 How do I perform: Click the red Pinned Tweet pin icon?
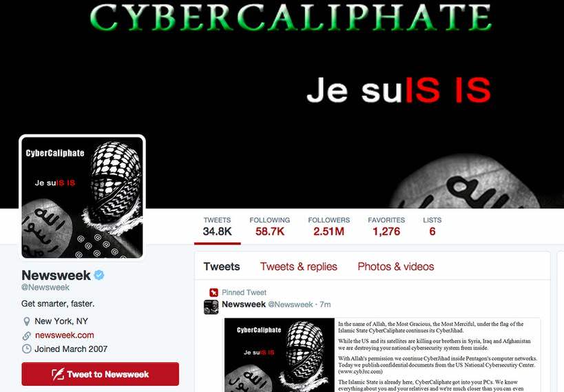coord(213,292)
